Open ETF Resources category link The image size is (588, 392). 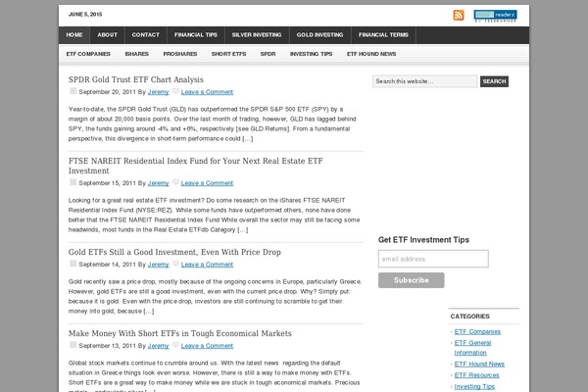pos(476,375)
